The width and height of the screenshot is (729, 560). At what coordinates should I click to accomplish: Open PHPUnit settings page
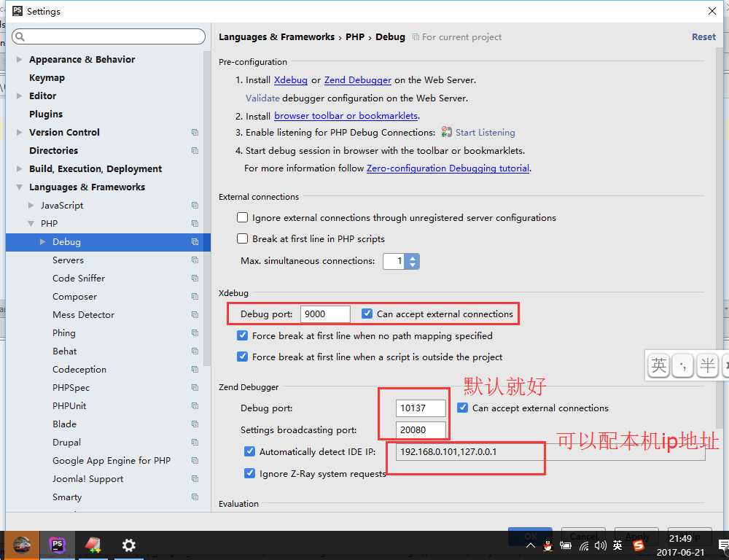(x=69, y=406)
